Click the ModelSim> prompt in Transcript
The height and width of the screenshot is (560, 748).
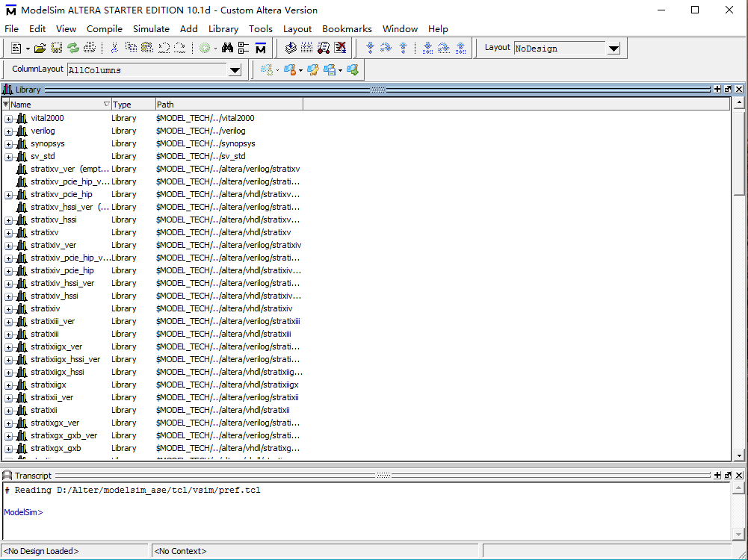pos(23,512)
